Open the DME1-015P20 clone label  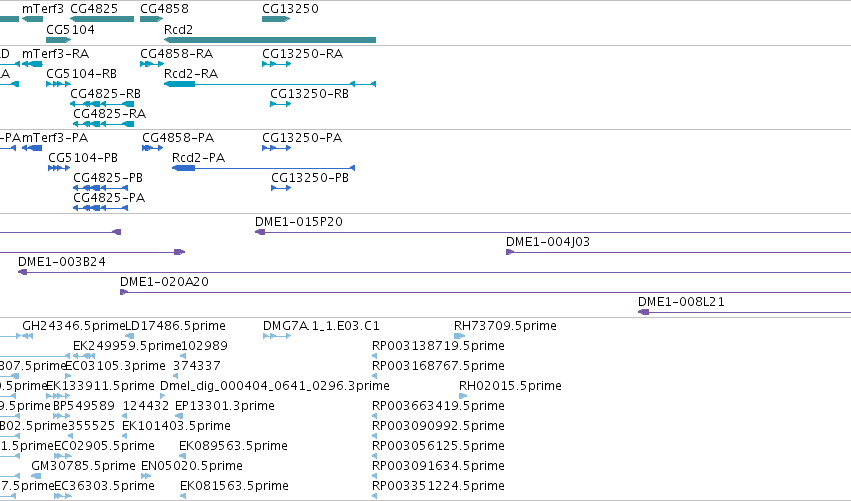[x=299, y=221]
